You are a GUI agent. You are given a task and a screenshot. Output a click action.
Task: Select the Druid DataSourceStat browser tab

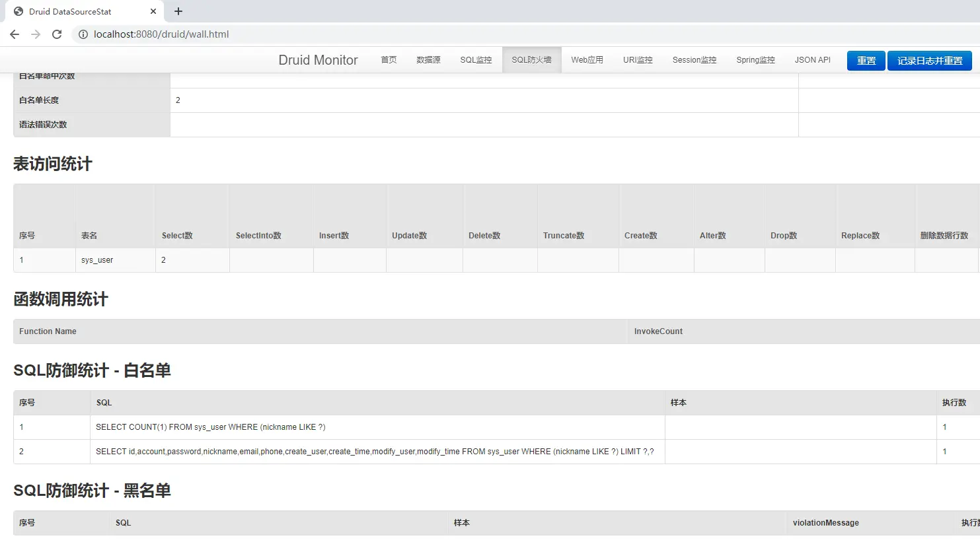pos(85,11)
